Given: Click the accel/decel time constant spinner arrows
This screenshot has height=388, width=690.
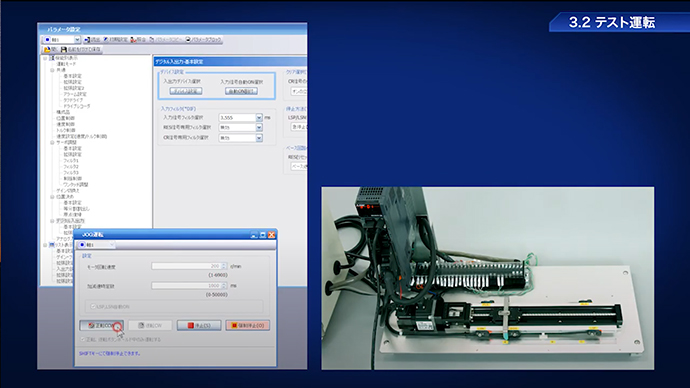Looking at the screenshot, I should (x=224, y=286).
